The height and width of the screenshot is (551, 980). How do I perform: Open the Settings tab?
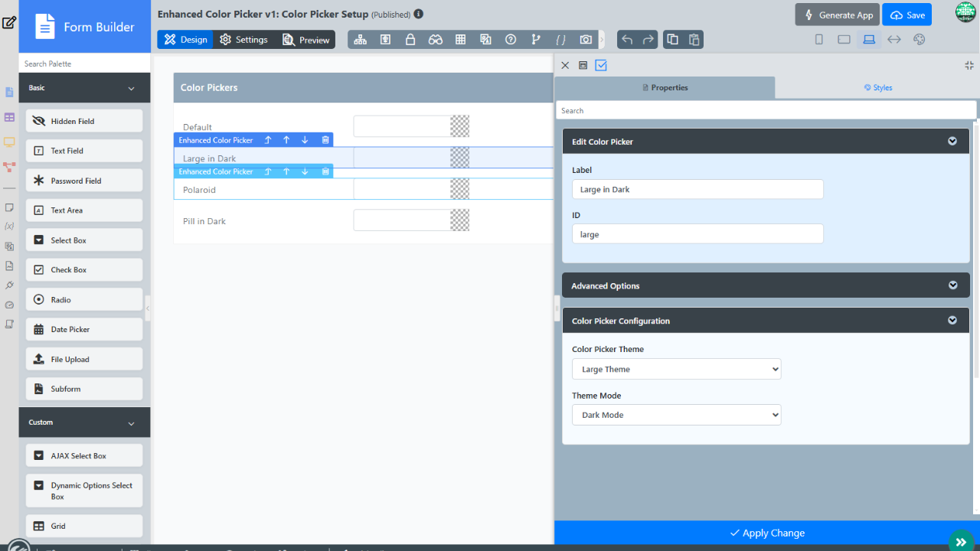(243, 40)
